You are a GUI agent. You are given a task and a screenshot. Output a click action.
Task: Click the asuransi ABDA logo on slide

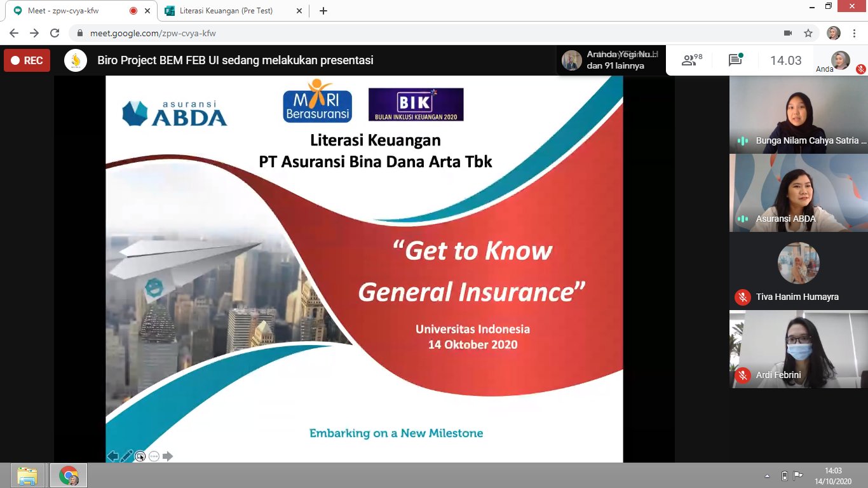[175, 112]
